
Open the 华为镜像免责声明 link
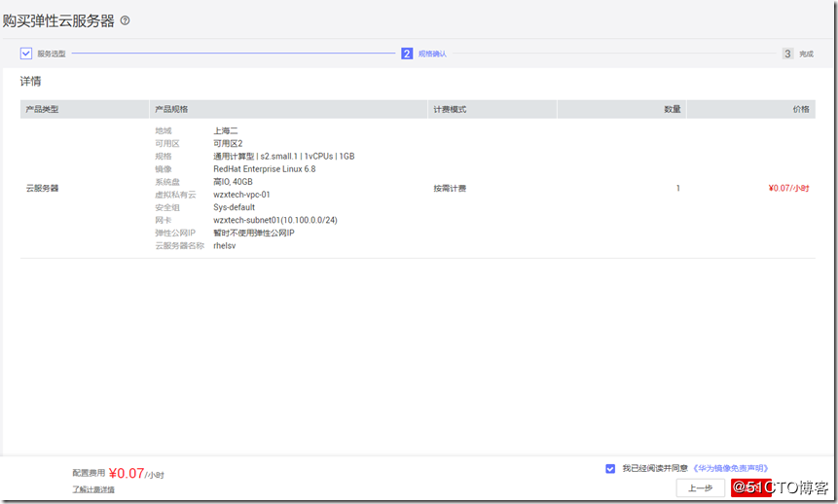pyautogui.click(x=731, y=469)
